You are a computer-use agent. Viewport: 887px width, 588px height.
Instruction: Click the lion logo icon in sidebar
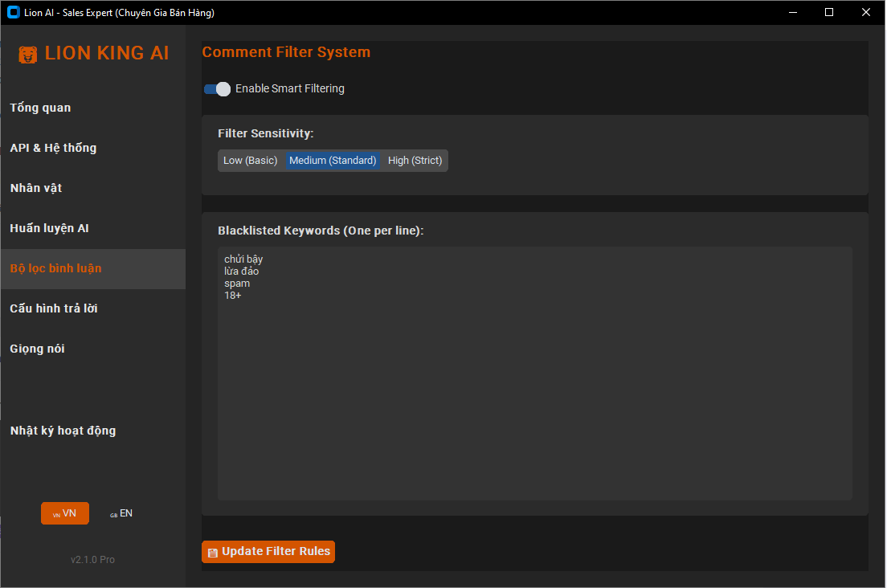[x=28, y=54]
